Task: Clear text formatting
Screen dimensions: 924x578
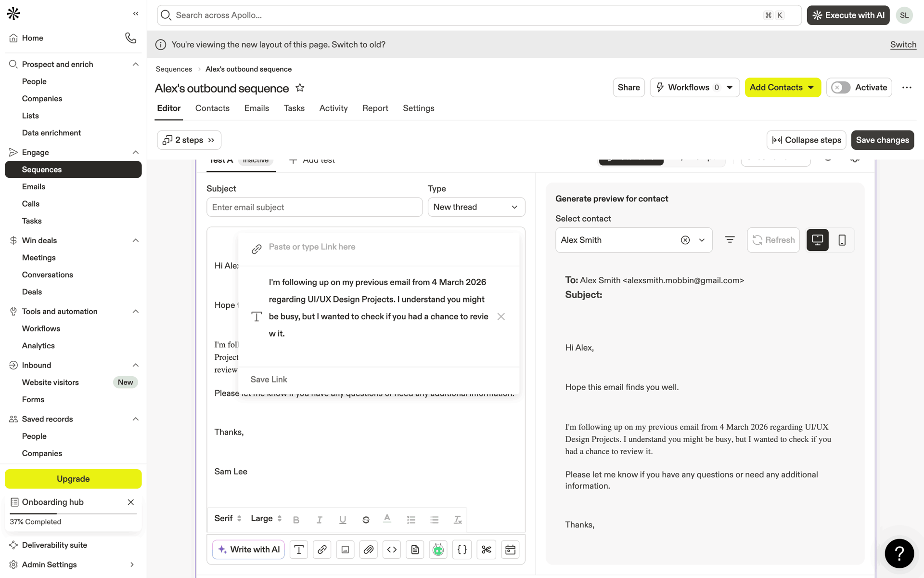Action: [458, 520]
